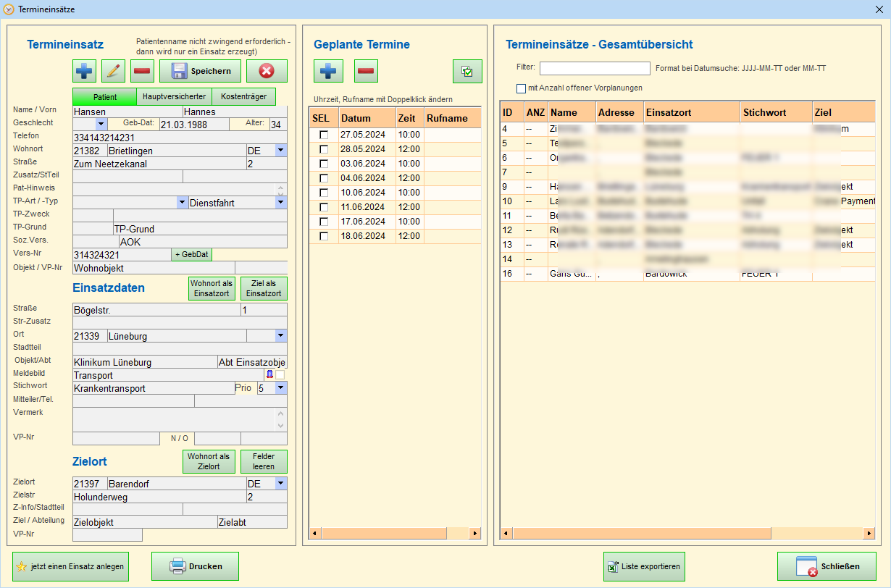
Task: Click the Filter input field
Action: click(595, 69)
